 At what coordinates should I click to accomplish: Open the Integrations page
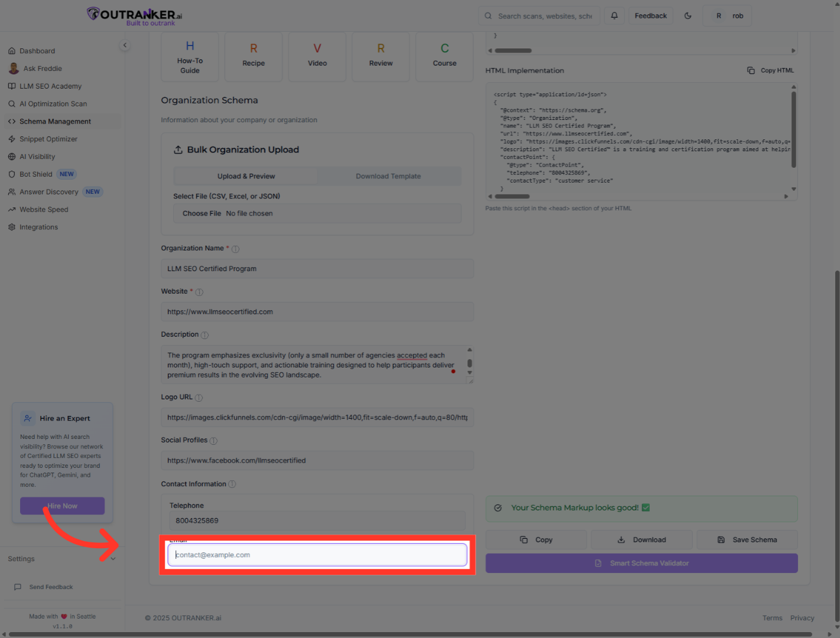click(38, 227)
